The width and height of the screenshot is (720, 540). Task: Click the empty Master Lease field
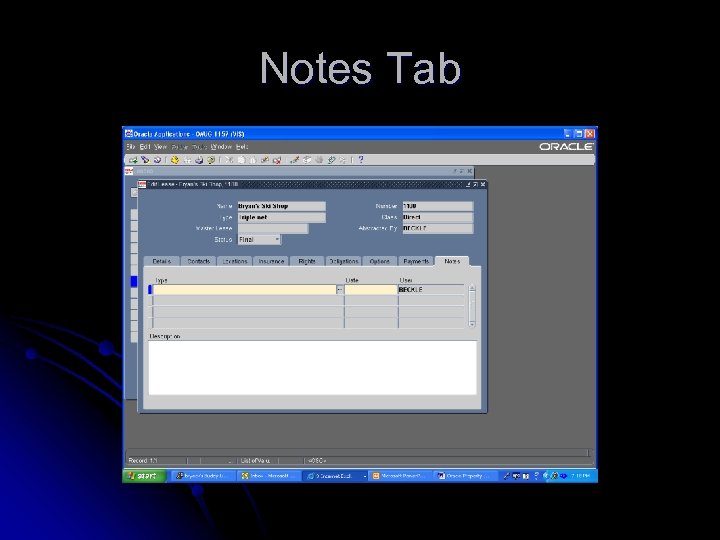pos(273,228)
